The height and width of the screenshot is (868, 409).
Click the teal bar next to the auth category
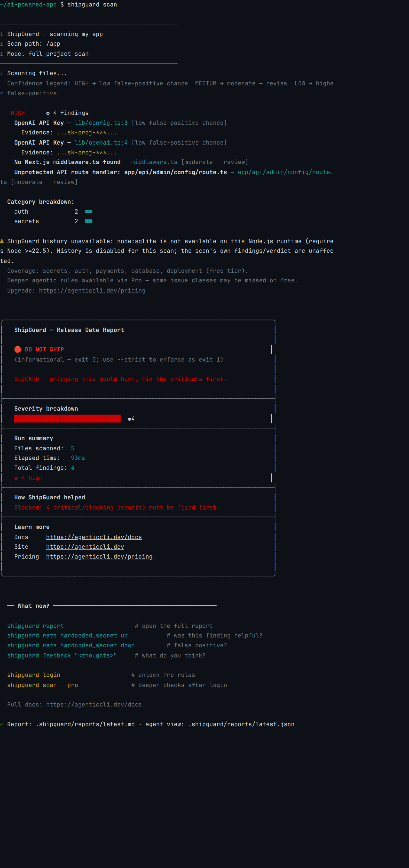[89, 212]
